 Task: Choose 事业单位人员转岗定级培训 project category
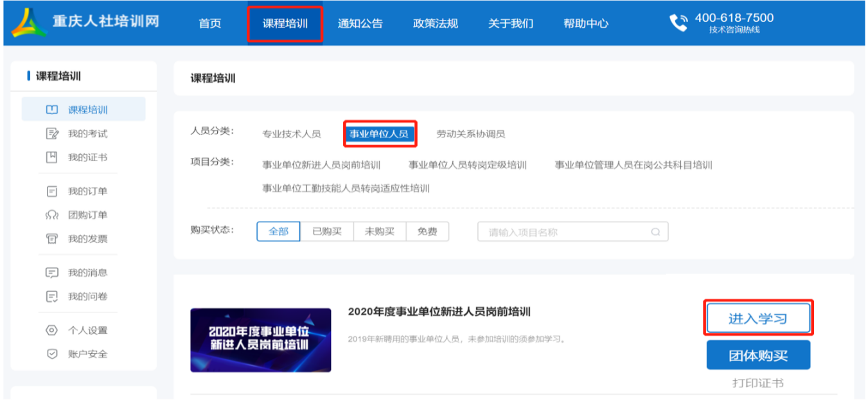pos(467,165)
